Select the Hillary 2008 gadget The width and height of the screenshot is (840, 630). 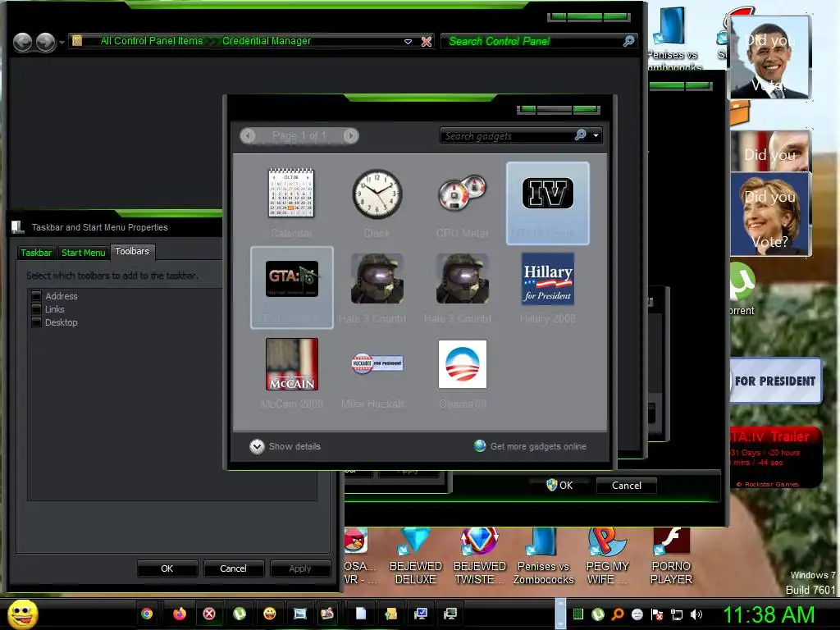coord(547,279)
